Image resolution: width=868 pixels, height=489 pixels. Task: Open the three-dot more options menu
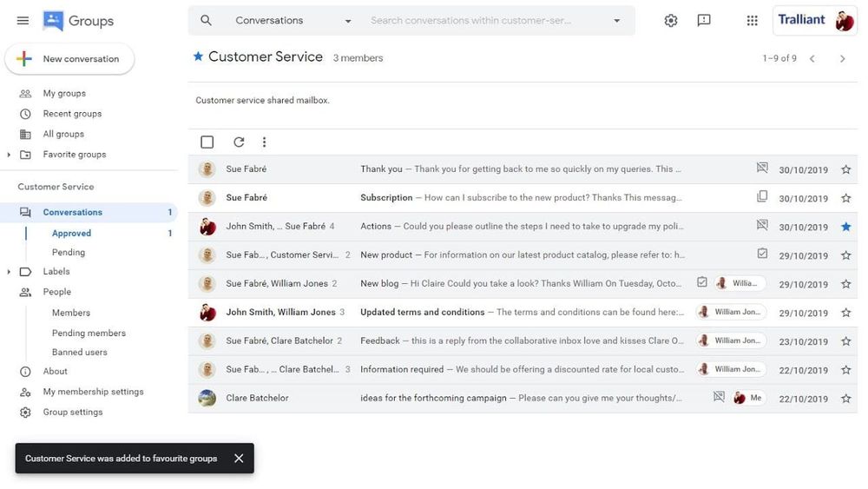click(x=264, y=142)
